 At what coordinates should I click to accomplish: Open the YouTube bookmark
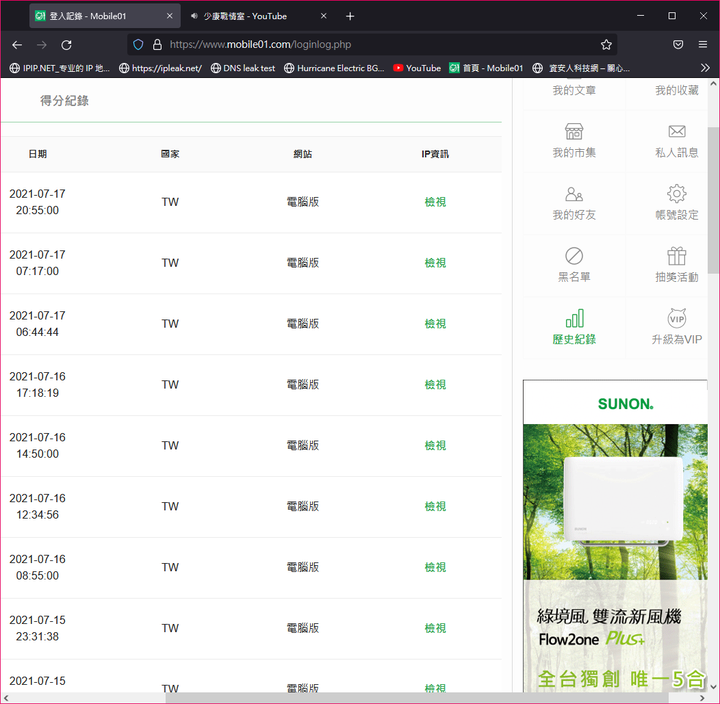tap(417, 68)
